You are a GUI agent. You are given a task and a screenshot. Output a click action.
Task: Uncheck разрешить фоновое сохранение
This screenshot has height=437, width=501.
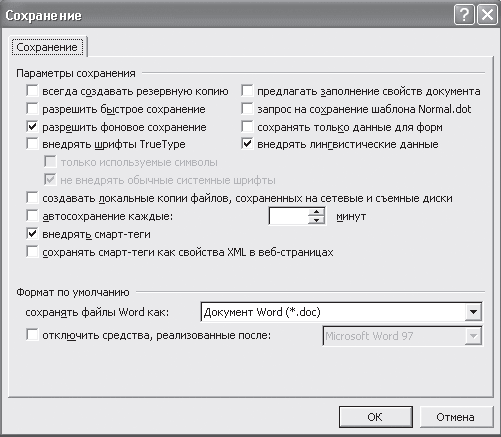tap(32, 126)
